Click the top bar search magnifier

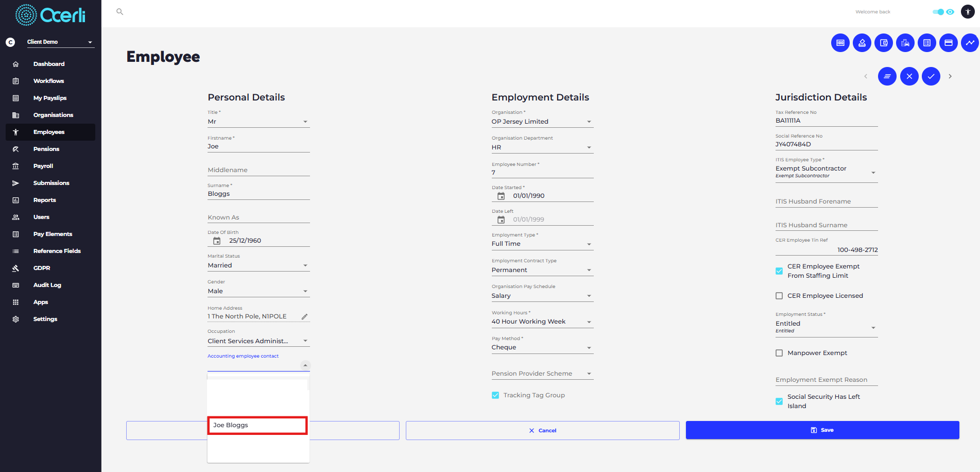120,12
